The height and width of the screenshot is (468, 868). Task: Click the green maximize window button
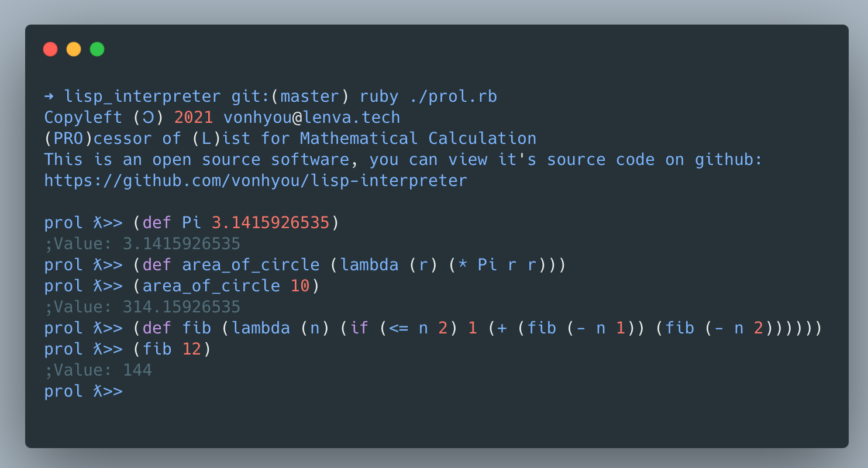click(x=97, y=49)
